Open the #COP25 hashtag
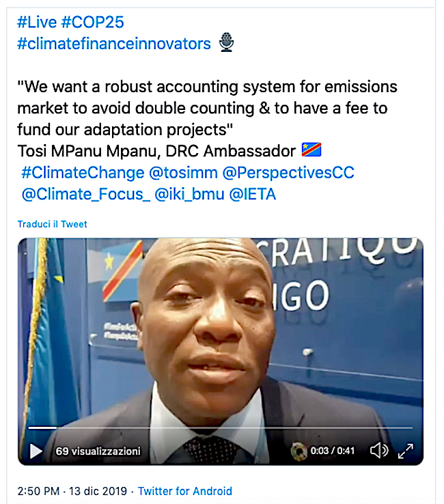Viewport: 444px width, 504px height. click(92, 22)
